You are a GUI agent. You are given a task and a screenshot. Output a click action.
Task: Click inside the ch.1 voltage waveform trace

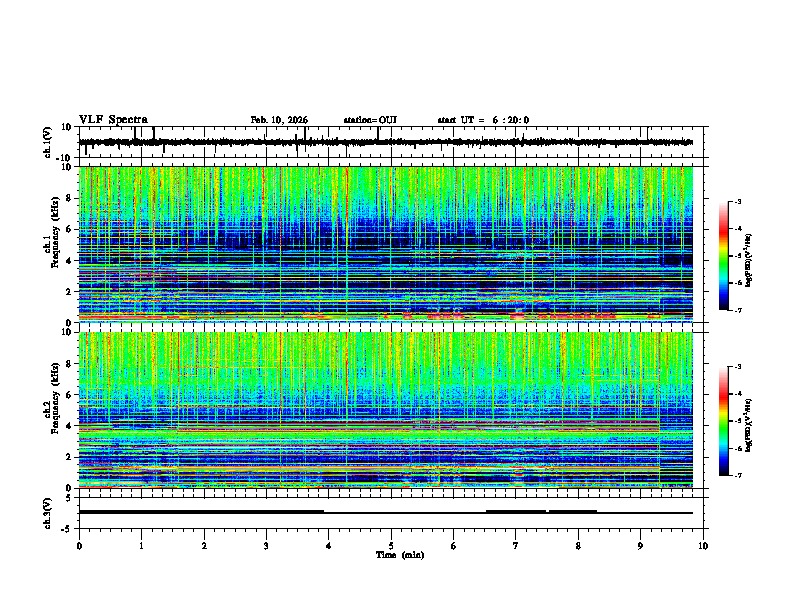385,142
